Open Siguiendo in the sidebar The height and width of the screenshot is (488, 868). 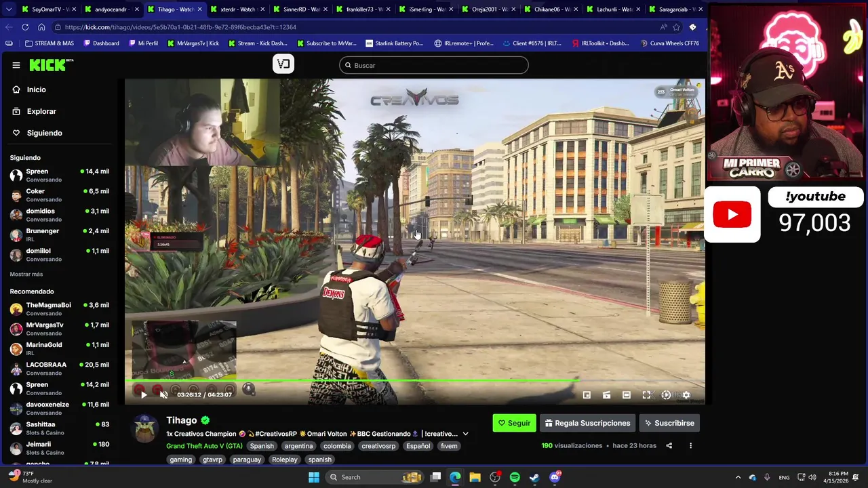tap(60, 133)
